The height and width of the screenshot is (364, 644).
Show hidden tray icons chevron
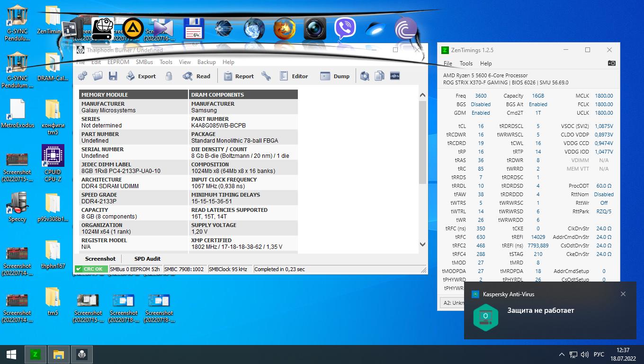[562, 355]
